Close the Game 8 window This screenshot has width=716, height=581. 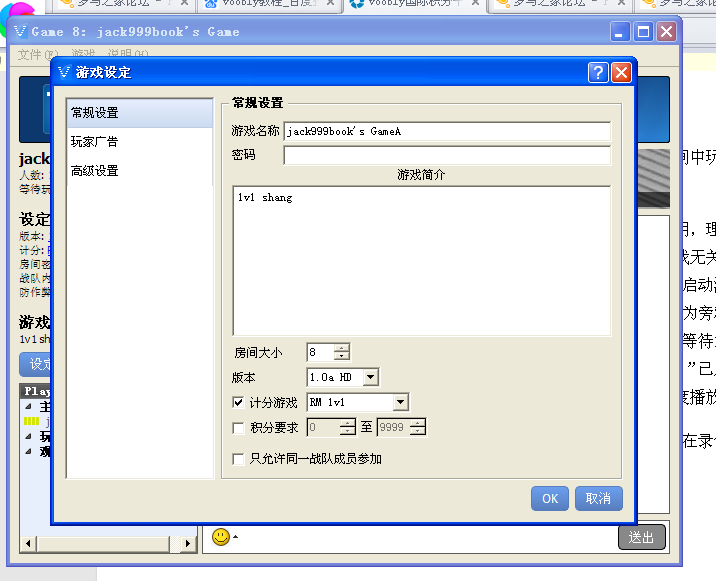[667, 32]
